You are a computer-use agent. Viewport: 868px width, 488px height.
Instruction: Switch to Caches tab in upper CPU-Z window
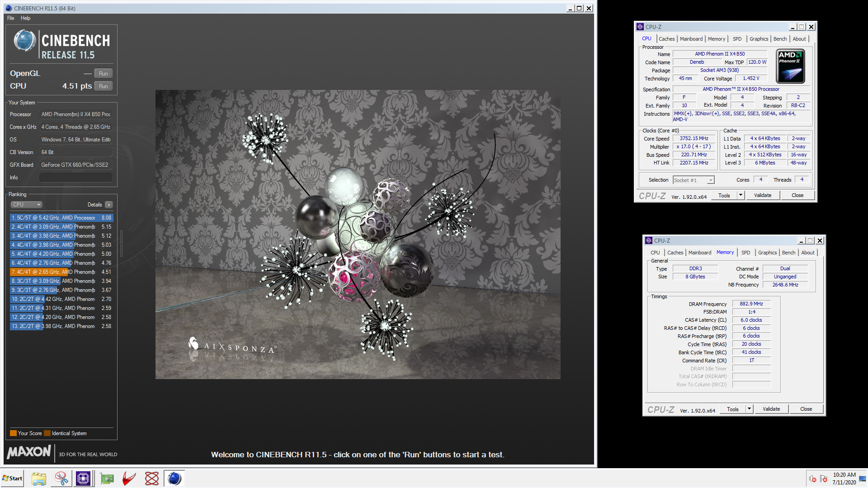point(666,39)
